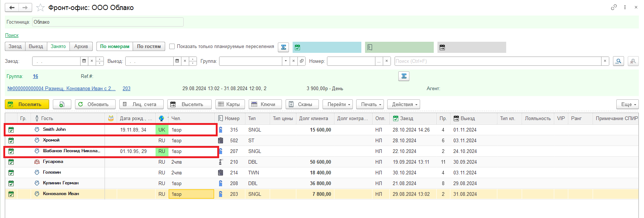Add page to favorites with star icon
644x218 pixels.
40,7
